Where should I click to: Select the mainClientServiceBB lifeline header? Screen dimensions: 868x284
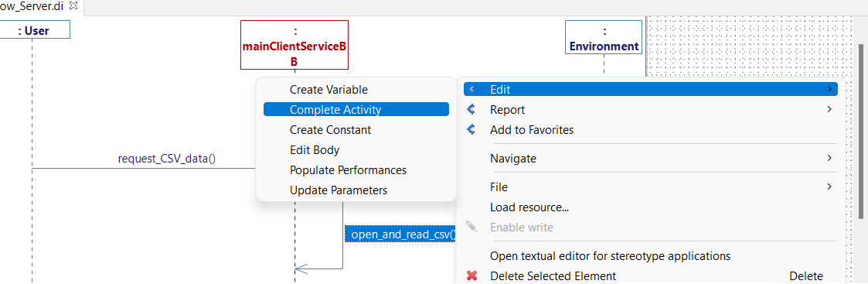tap(294, 45)
